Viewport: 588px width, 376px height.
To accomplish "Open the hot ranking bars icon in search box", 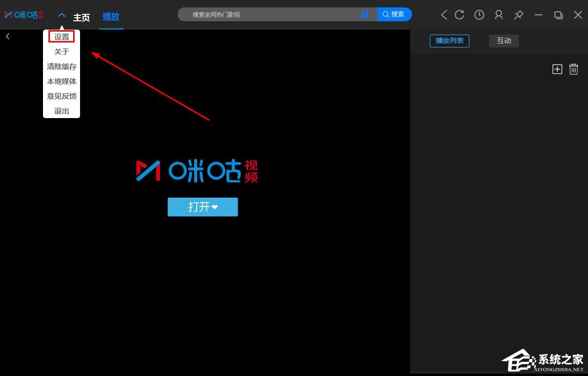I will 364,14.
